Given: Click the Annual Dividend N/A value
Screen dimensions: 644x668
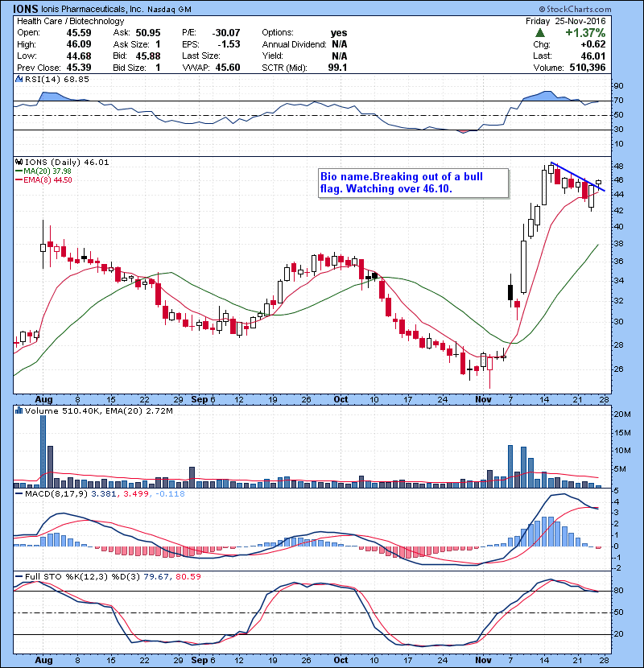Looking at the screenshot, I should point(339,44).
